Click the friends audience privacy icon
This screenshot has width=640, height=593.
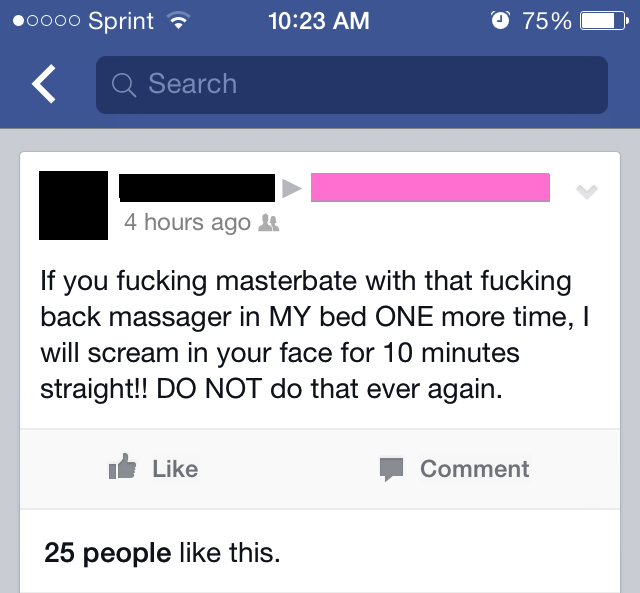269,223
